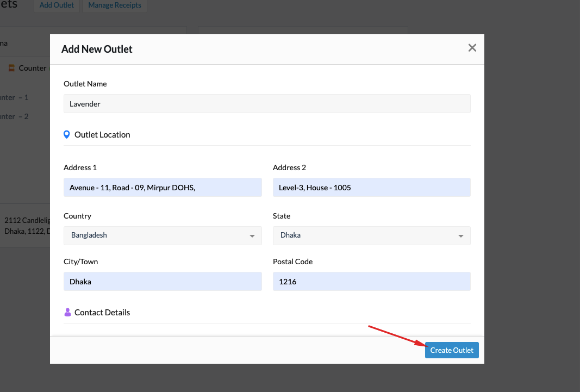Viewport: 580px width, 392px height.
Task: Edit the Outlet Name field containing Lavender
Action: 267,103
